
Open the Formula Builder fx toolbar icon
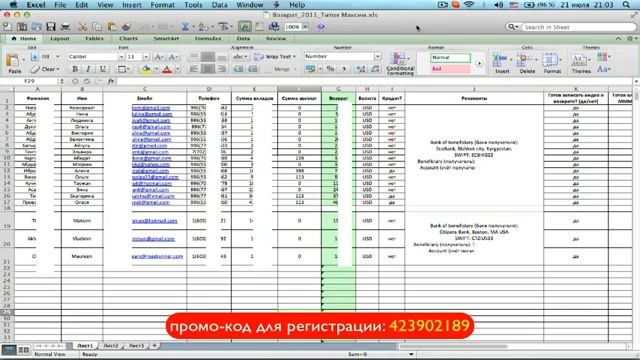(245, 27)
